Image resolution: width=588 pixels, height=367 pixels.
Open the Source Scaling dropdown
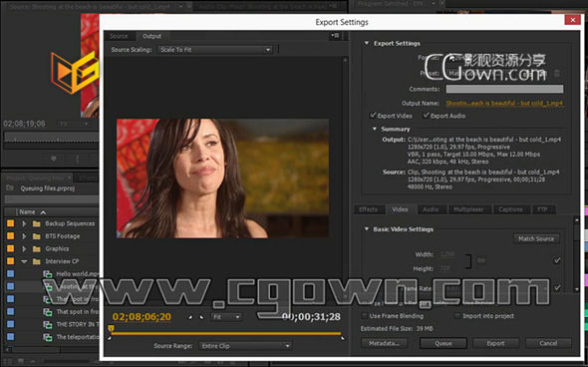point(215,50)
